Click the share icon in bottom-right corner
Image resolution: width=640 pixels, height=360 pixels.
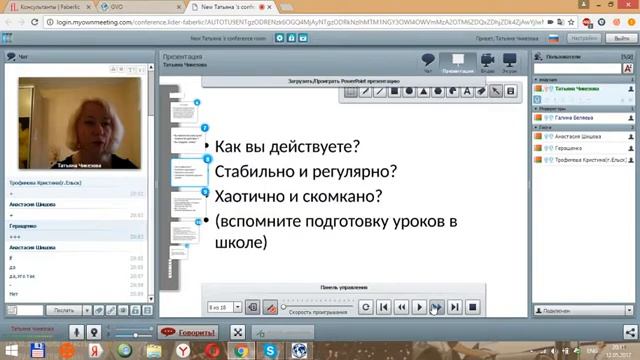click(630, 333)
